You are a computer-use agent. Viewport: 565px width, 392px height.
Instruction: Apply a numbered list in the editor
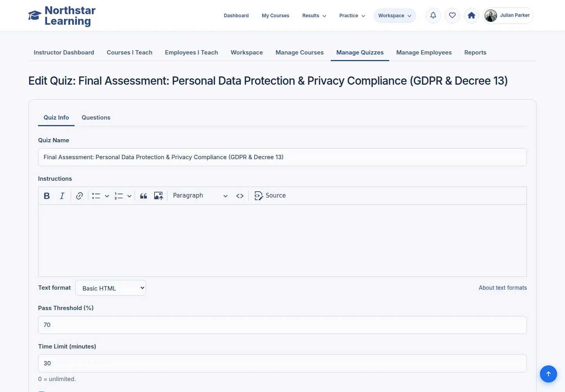tap(118, 196)
